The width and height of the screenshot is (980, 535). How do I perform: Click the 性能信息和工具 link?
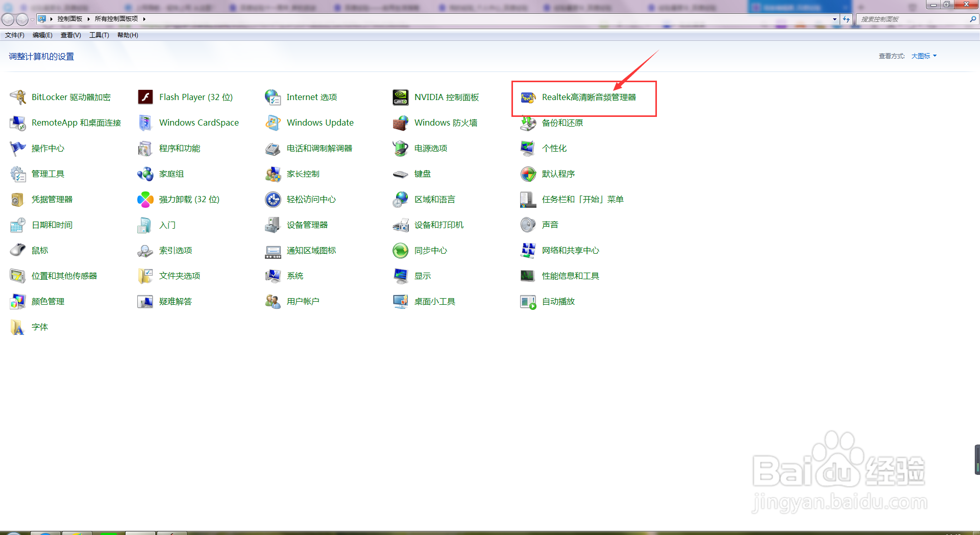[571, 276]
